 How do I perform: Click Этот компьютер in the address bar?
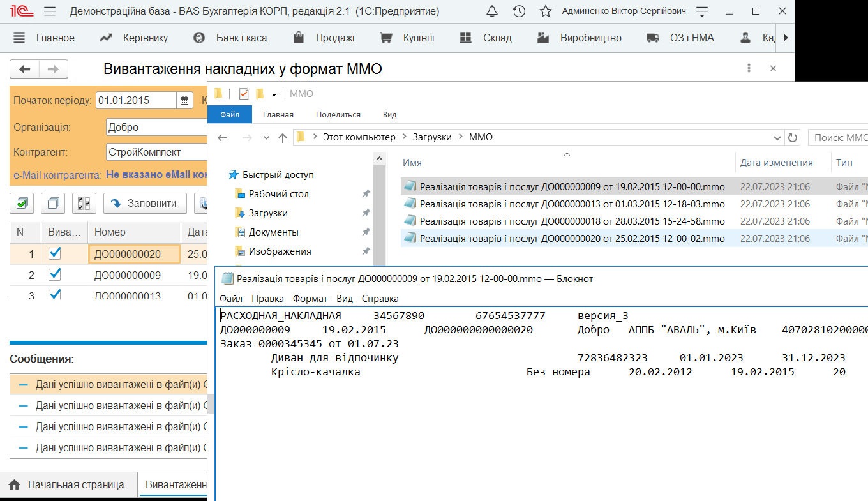click(359, 137)
